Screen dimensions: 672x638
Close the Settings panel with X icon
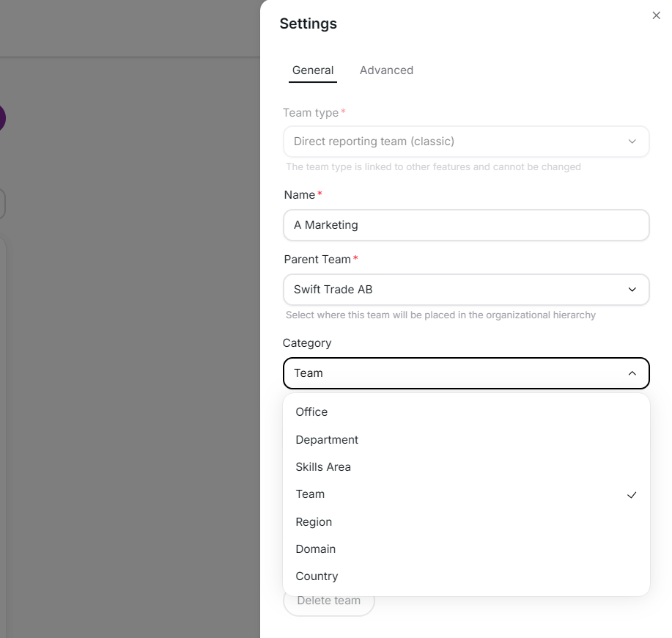click(656, 15)
